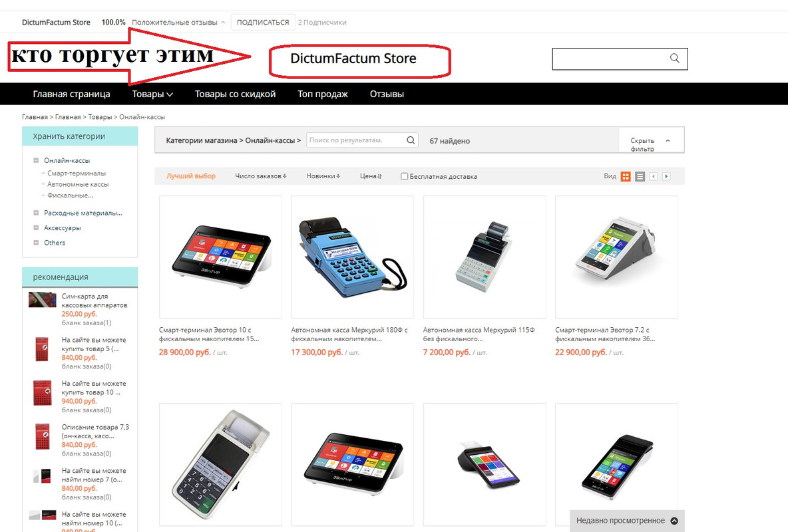Sort results by Цена
Screen dimensions: 788x532
point(371,176)
